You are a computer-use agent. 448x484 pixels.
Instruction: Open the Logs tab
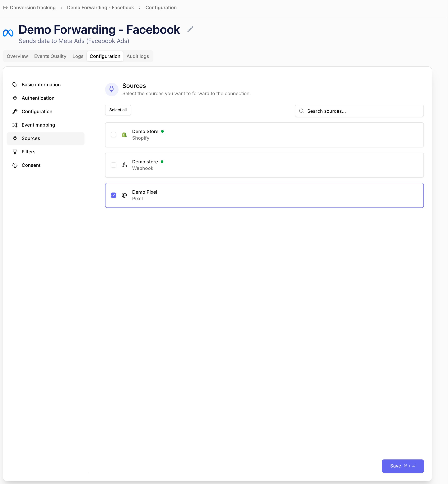tap(78, 56)
